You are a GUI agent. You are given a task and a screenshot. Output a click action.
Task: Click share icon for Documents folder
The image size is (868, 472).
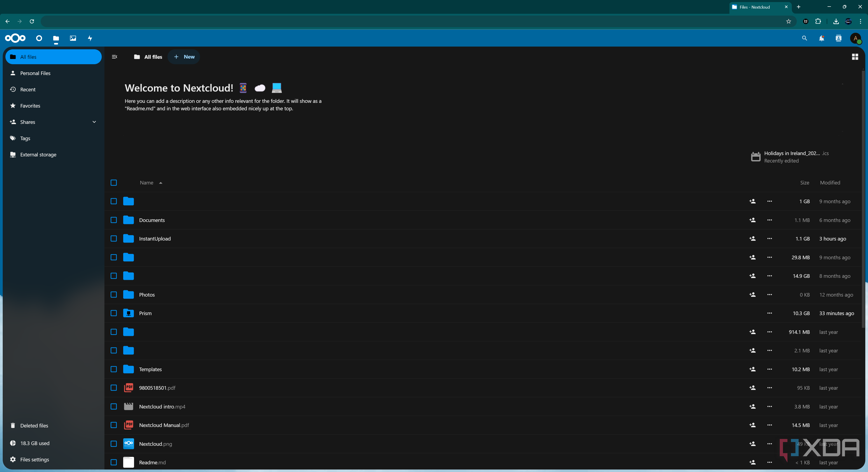[x=752, y=220]
